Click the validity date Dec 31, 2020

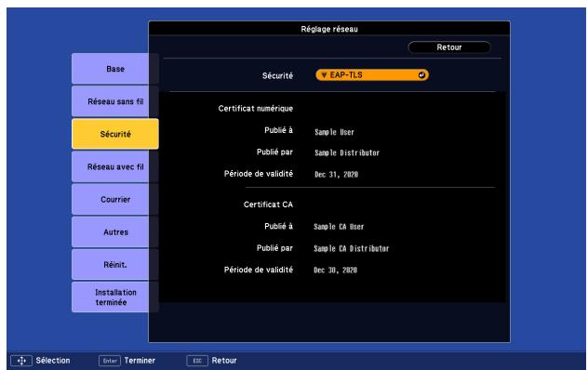[337, 175]
